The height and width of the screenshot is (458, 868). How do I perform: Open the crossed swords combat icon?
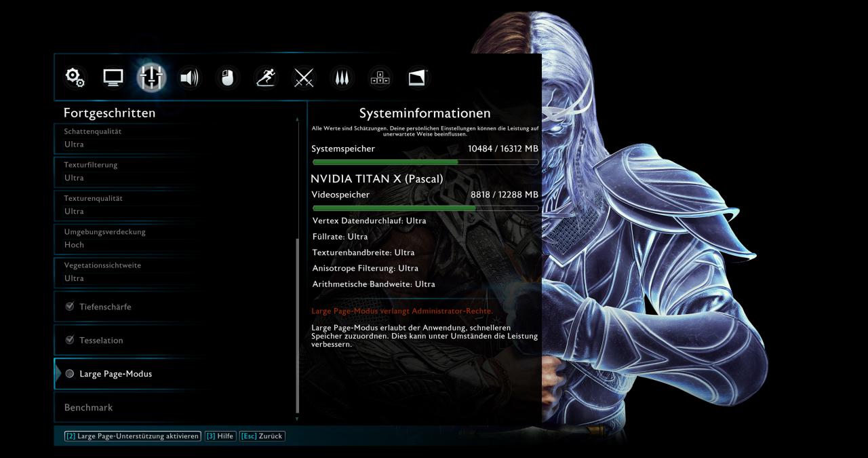point(303,78)
